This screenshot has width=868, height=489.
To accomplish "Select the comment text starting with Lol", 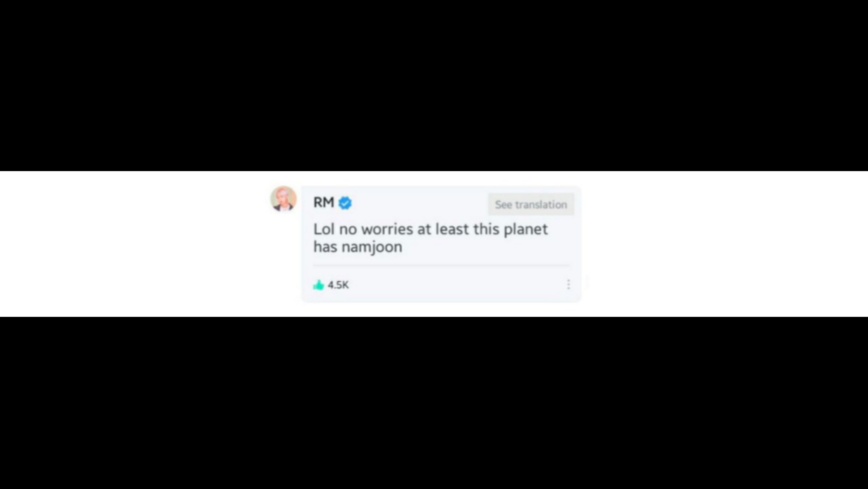I will (x=431, y=238).
